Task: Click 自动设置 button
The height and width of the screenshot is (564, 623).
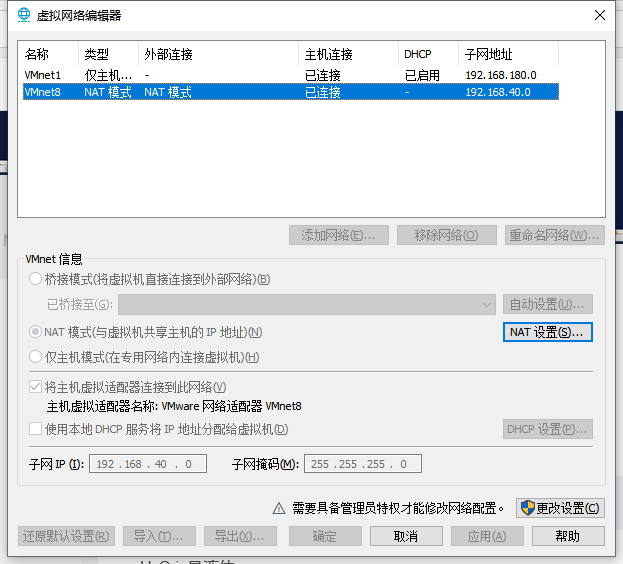Action: [x=548, y=305]
